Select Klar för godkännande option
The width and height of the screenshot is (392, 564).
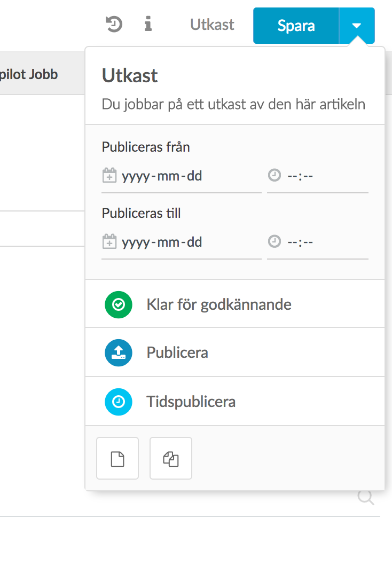click(x=219, y=304)
